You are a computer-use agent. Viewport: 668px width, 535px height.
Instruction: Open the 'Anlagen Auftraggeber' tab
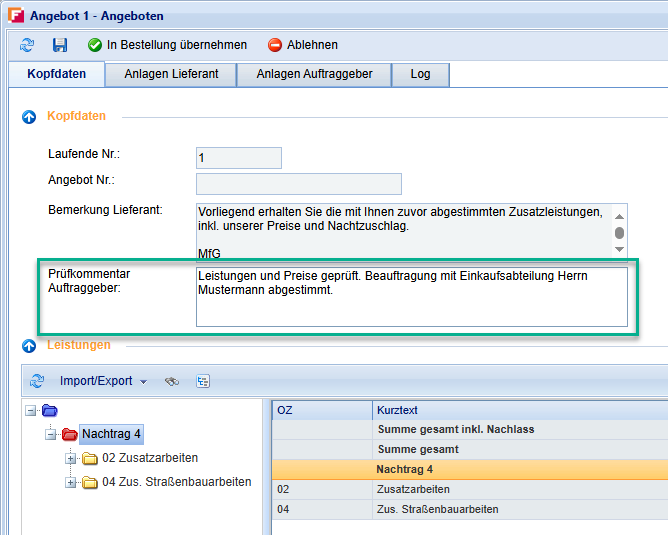tap(314, 74)
